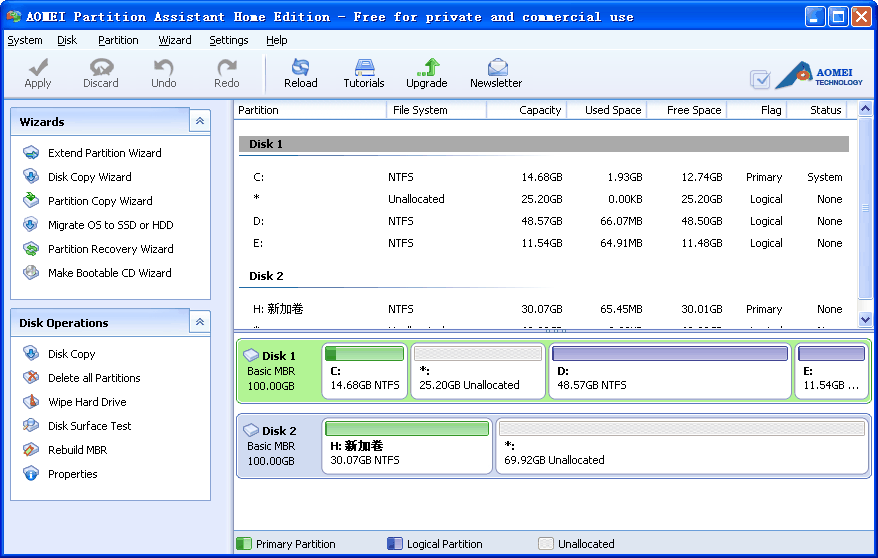Click the Disk 1 drive icon in map
The height and width of the screenshot is (558, 878).
tap(251, 355)
